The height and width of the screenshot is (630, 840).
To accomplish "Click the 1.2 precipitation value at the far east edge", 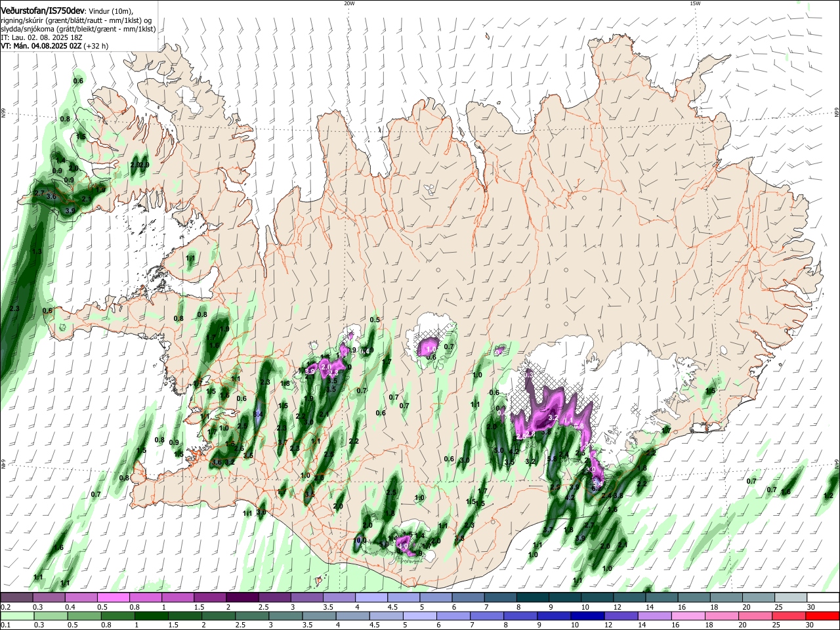I will (828, 495).
